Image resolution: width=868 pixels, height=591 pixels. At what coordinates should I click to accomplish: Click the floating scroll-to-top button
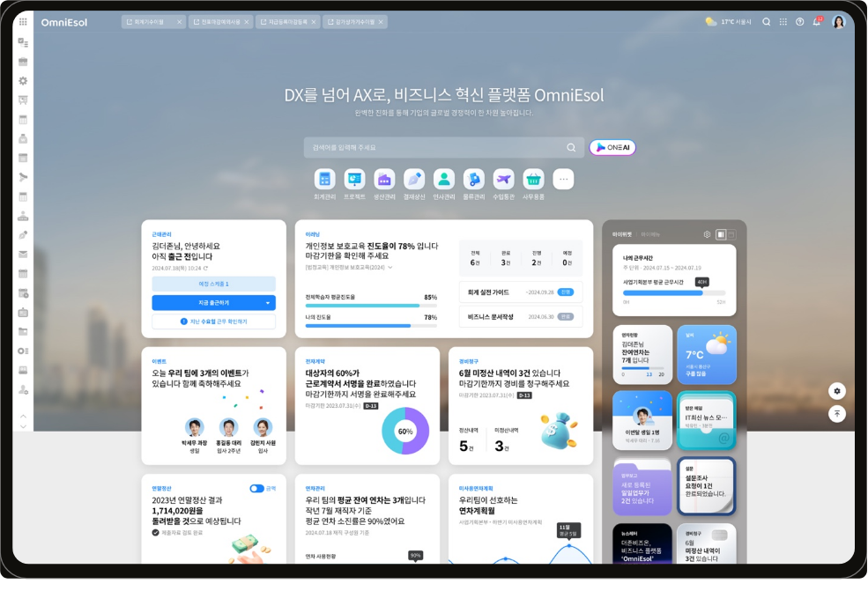[837, 414]
